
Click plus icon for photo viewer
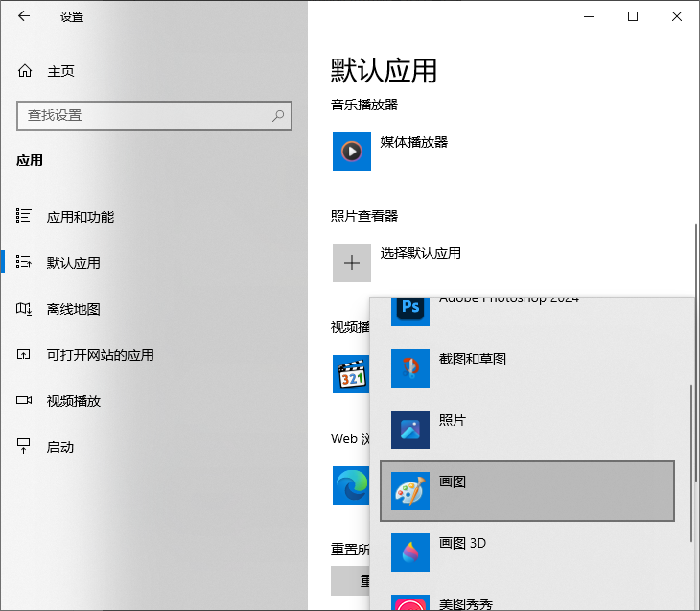pos(352,263)
